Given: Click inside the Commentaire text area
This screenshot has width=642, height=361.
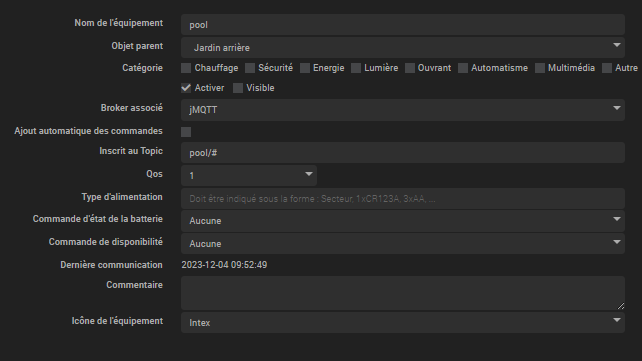Looking at the screenshot, I should pos(403,293).
